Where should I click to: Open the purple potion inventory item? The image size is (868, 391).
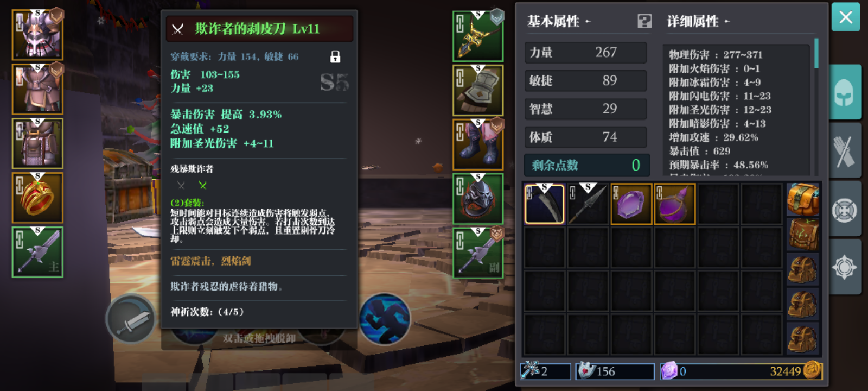click(675, 204)
